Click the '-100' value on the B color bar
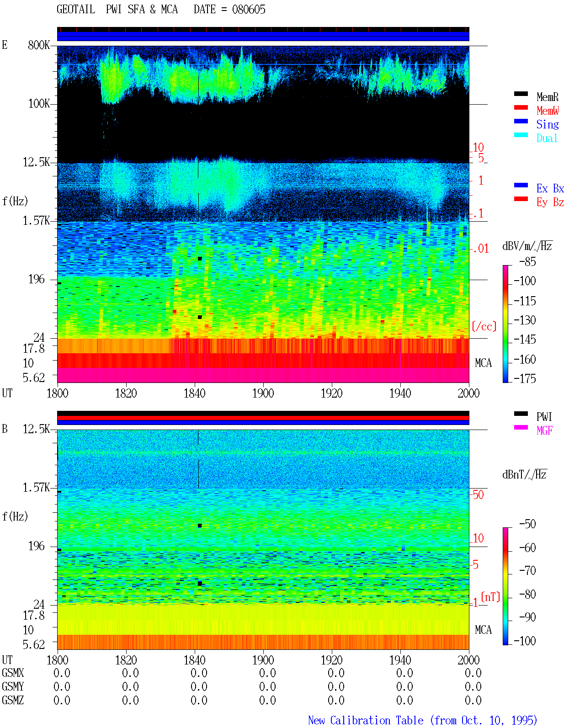This screenshot has height=728, width=585. (525, 641)
